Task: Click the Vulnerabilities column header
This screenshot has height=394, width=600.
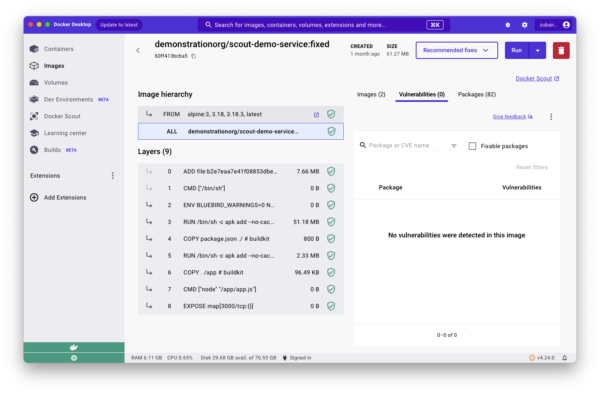Action: pos(522,187)
